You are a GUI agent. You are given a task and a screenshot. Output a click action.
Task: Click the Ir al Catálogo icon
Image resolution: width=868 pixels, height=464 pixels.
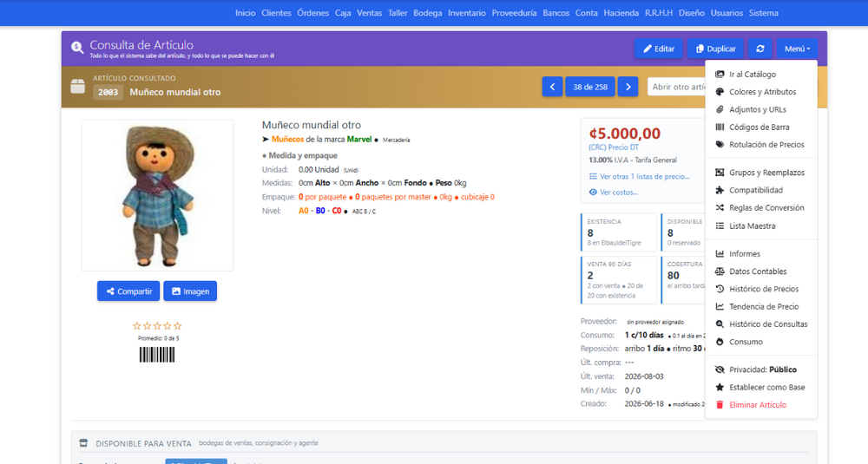(720, 74)
